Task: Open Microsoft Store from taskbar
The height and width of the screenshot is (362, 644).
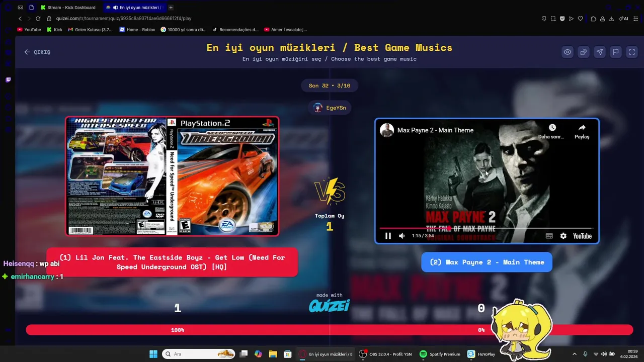Action: pos(287,354)
